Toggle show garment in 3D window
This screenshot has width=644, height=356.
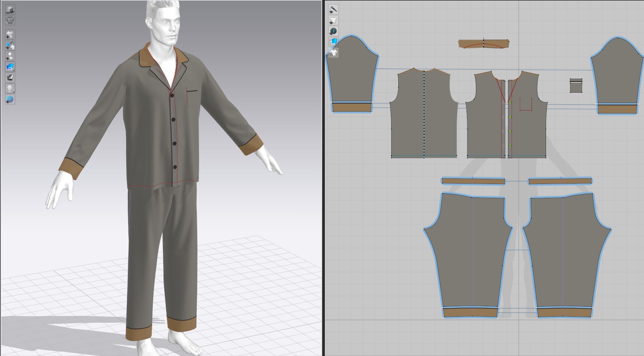(10, 34)
